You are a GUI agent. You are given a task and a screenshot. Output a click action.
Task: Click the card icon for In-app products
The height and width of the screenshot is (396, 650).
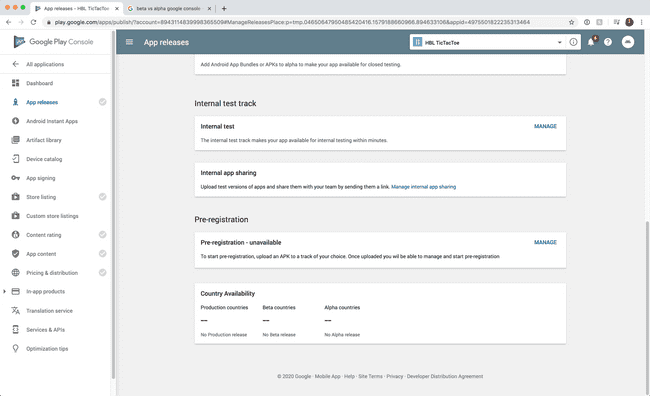(16, 292)
